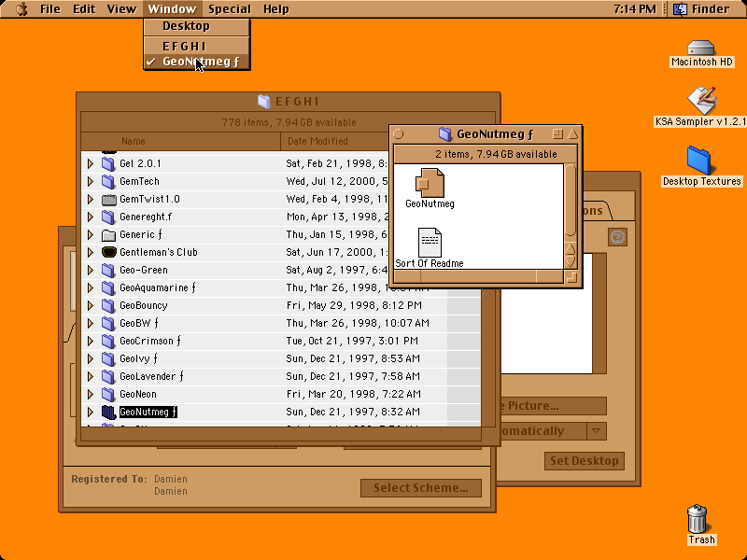Click the Apple menu icon
The image size is (747, 560).
[x=21, y=9]
